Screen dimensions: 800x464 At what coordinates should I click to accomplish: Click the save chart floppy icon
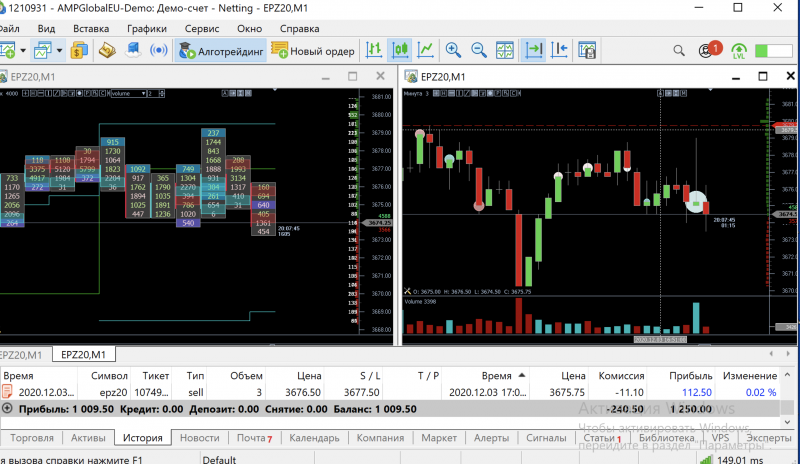tap(587, 50)
